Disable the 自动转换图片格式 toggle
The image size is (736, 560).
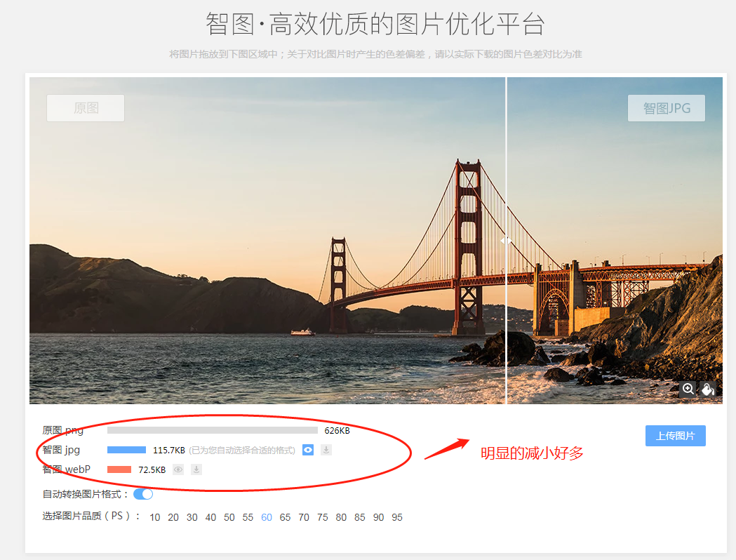click(x=143, y=494)
